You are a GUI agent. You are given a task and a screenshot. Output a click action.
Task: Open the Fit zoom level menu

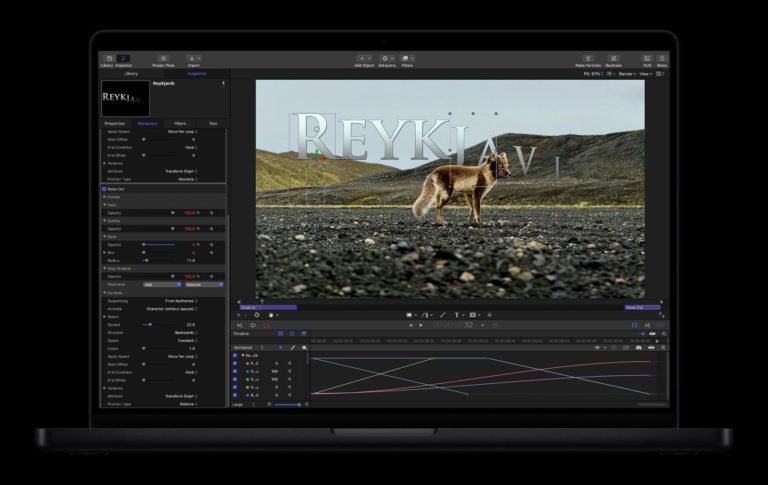593,74
